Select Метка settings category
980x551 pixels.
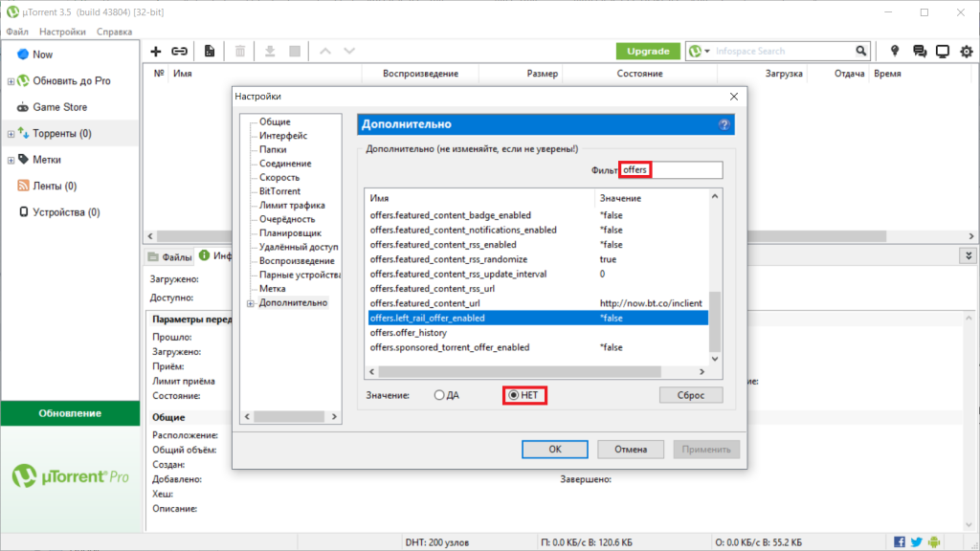click(x=273, y=289)
